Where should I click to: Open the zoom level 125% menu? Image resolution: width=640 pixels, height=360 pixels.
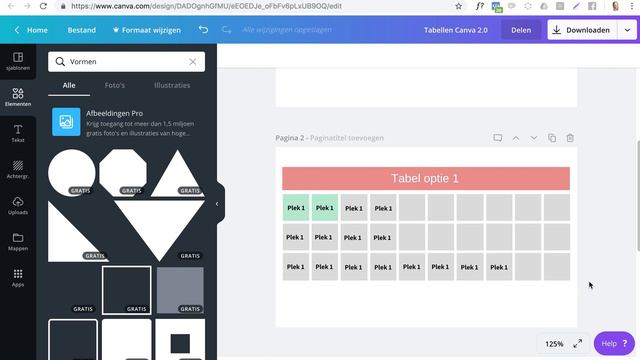554,344
